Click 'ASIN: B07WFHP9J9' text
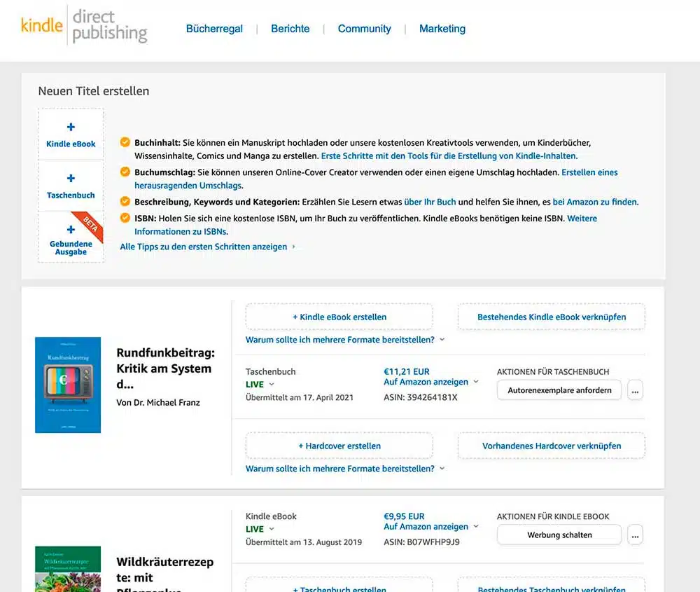The height and width of the screenshot is (592, 700). tap(421, 542)
